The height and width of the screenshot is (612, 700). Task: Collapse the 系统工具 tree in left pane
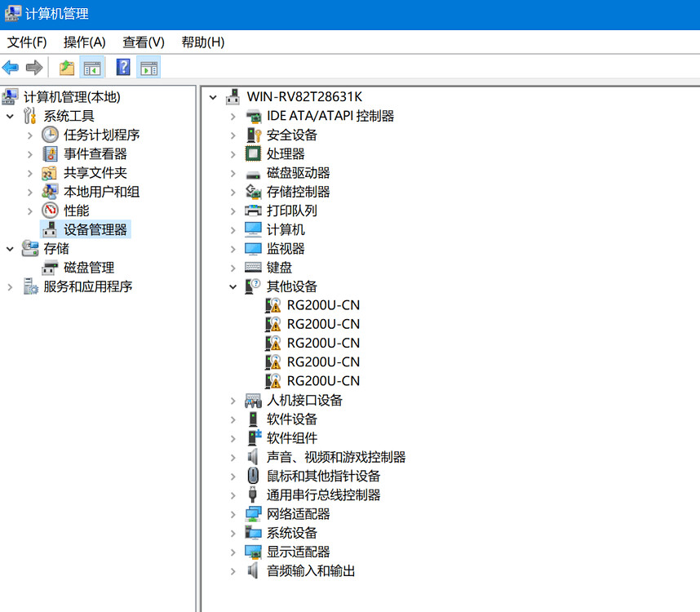(x=11, y=116)
